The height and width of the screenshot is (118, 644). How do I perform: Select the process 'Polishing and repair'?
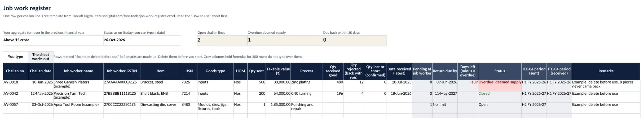pos(307,108)
